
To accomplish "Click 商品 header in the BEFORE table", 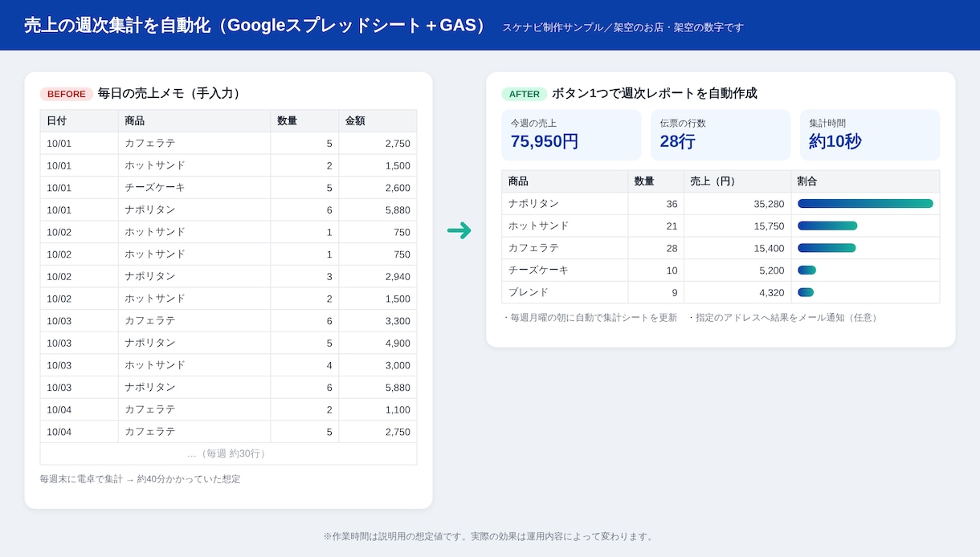I will [x=194, y=121].
